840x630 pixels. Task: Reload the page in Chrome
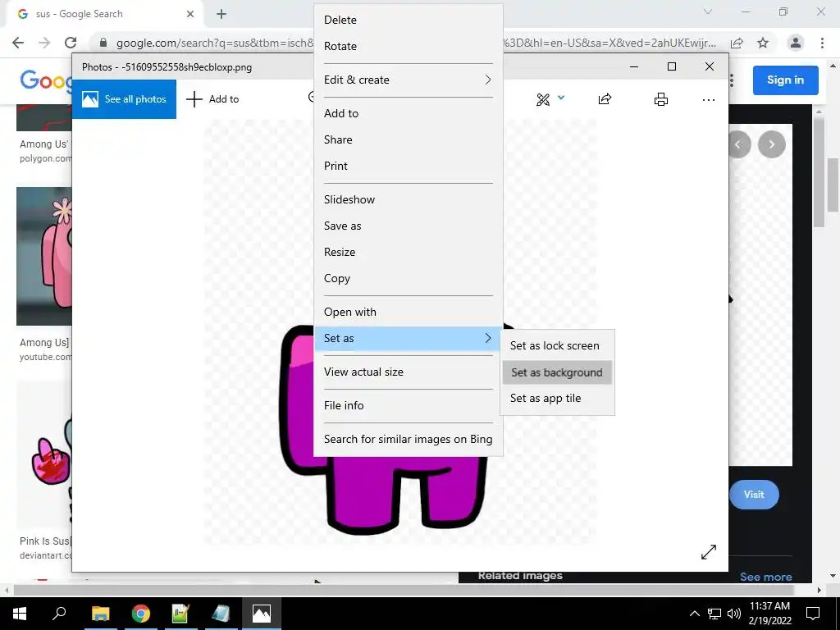click(71, 43)
